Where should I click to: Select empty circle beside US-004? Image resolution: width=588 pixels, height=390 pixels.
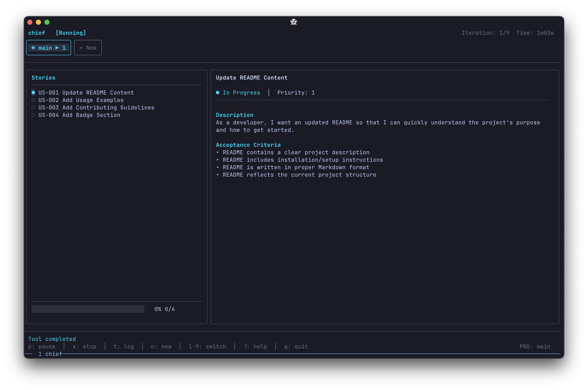[x=33, y=115]
